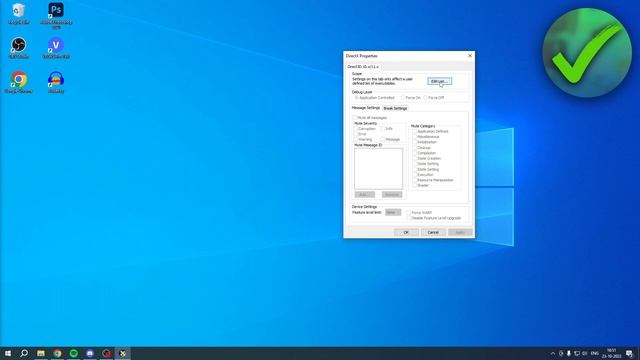Open the blue V desktop shortcut
Image resolution: width=640 pixels, height=360 pixels.
(56, 48)
